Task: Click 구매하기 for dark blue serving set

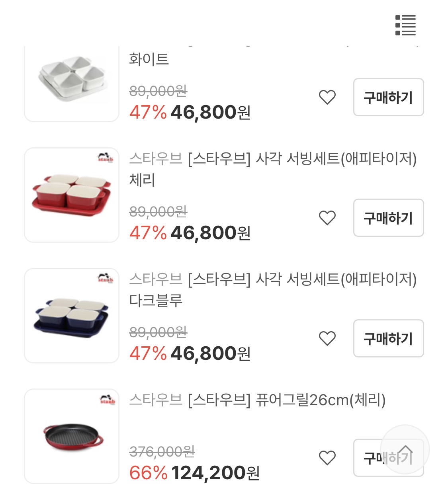Action: pos(388,338)
